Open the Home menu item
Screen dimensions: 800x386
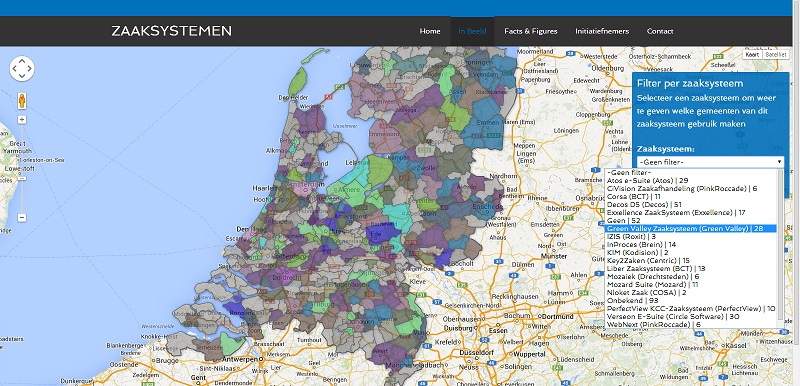430,31
